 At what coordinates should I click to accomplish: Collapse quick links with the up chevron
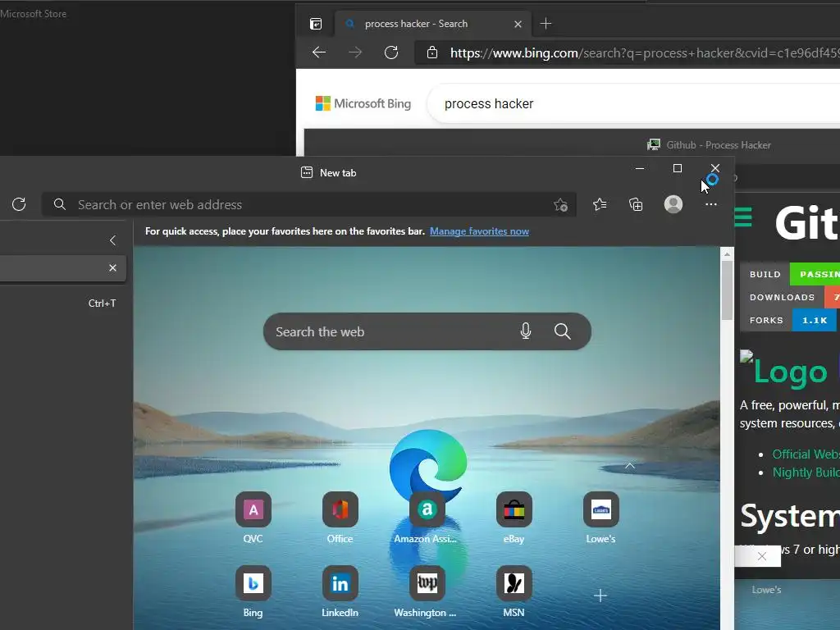[x=630, y=466]
